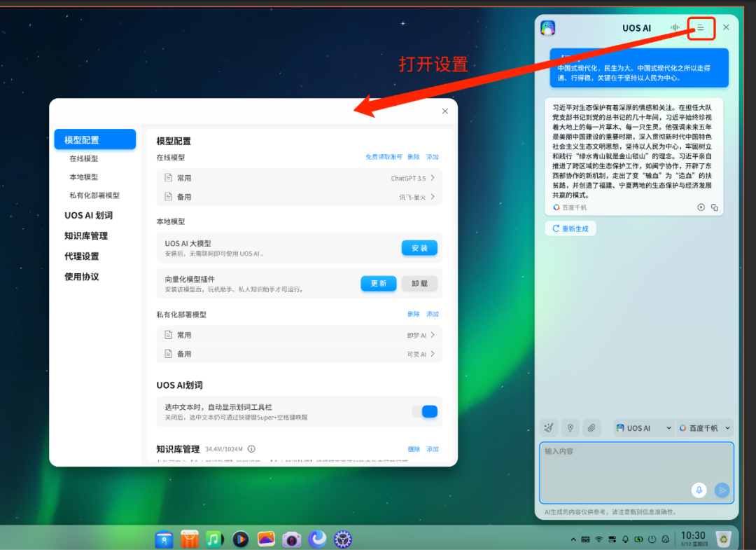Click the info icon beside 34.4M/1024M
Screen dimensions: 756x550
251,448
